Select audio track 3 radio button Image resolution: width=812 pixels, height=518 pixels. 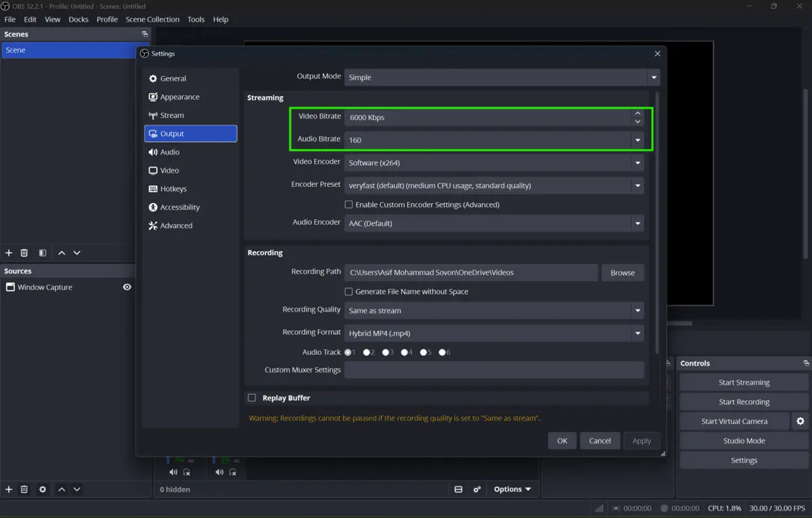point(386,352)
